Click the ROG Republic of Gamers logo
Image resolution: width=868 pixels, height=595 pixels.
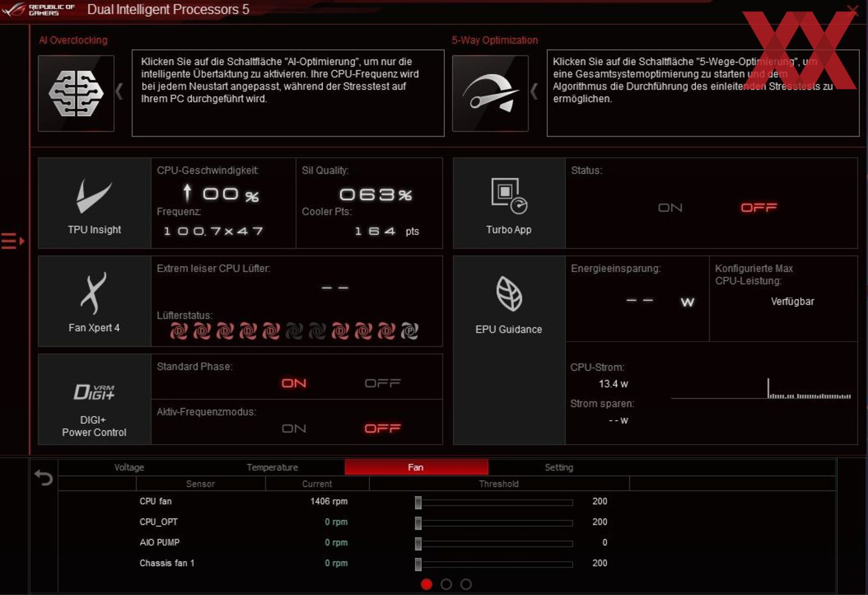pyautogui.click(x=38, y=10)
